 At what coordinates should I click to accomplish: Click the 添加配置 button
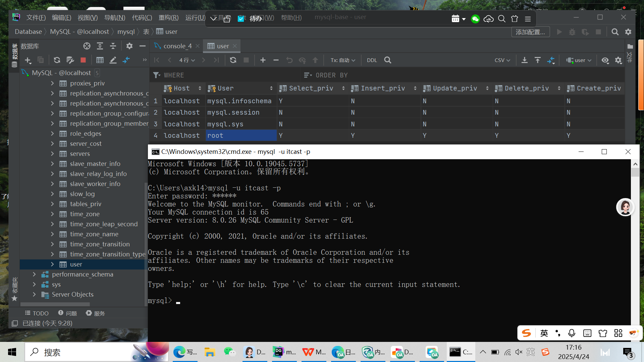530,32
